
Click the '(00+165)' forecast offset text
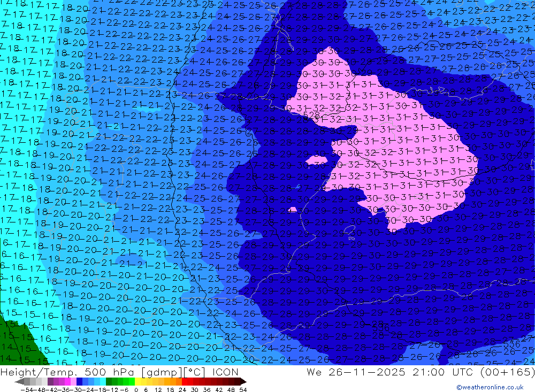(507, 372)
